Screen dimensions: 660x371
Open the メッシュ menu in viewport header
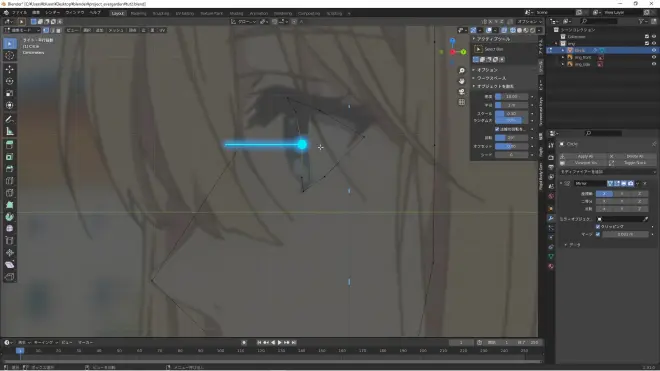pos(116,30)
